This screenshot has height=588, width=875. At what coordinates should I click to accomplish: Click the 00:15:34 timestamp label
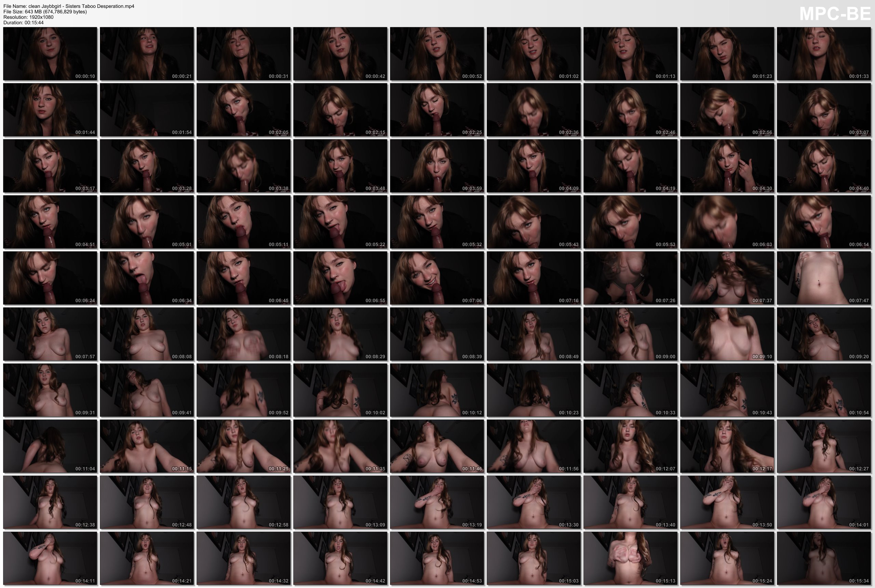[x=859, y=581]
